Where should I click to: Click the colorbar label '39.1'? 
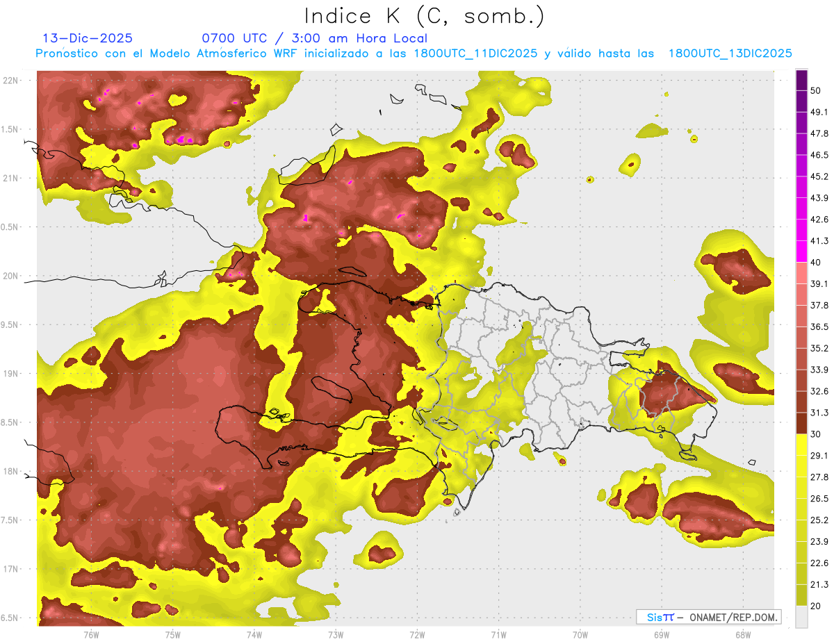click(x=819, y=284)
